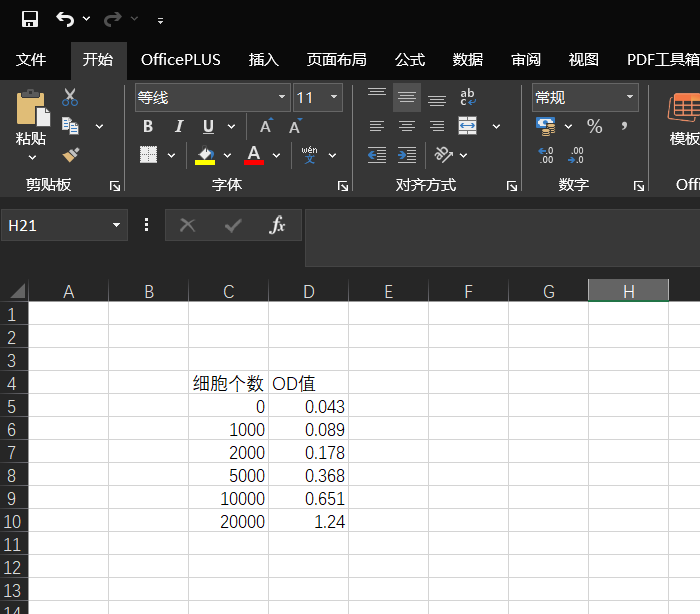
Task: Open the 插入 ribbon tab
Action: pos(264,60)
